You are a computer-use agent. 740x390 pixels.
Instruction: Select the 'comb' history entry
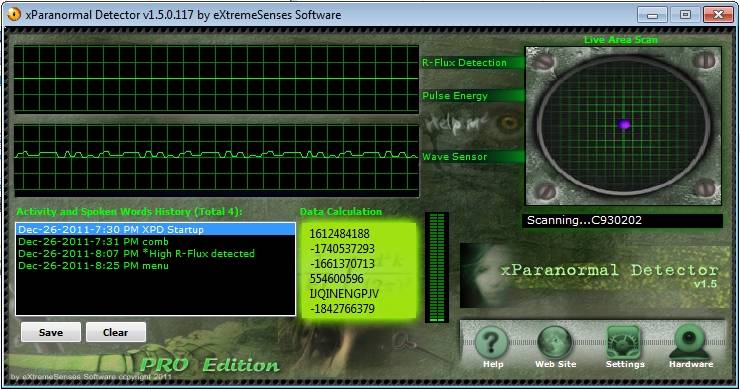[x=156, y=242]
